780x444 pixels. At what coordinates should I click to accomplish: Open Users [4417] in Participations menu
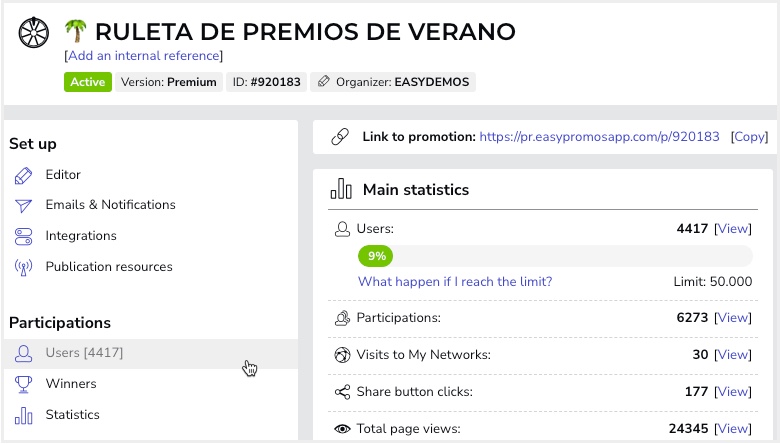[x=151, y=354]
